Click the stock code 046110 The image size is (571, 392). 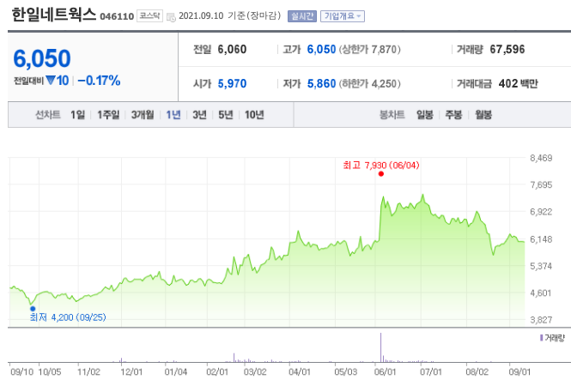(117, 17)
